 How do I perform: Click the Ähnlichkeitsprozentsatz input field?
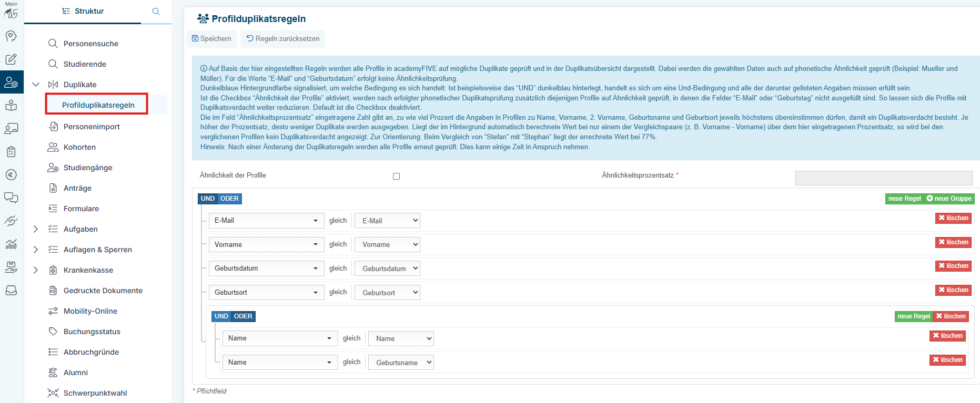[x=883, y=178]
